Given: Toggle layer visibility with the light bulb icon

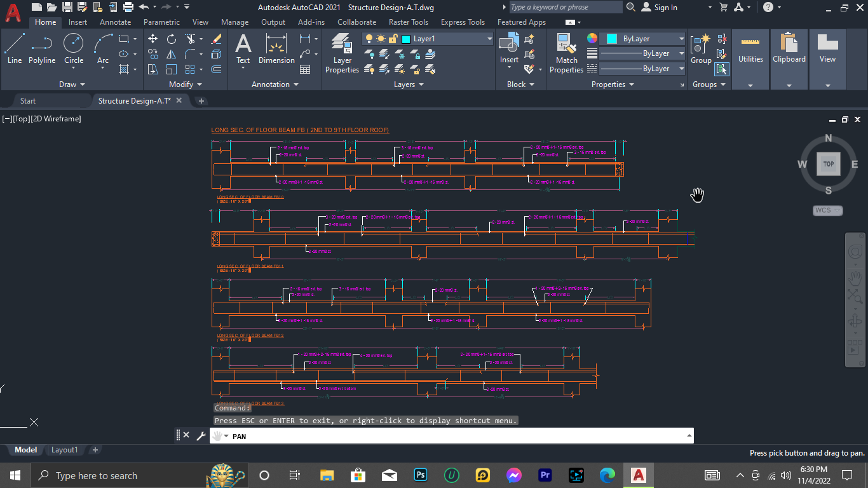Looking at the screenshot, I should click(369, 39).
